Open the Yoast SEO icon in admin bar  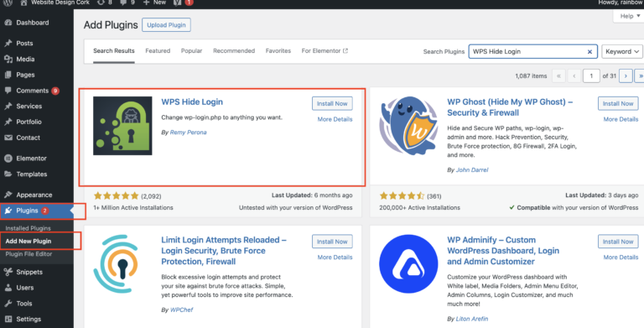tap(178, 3)
